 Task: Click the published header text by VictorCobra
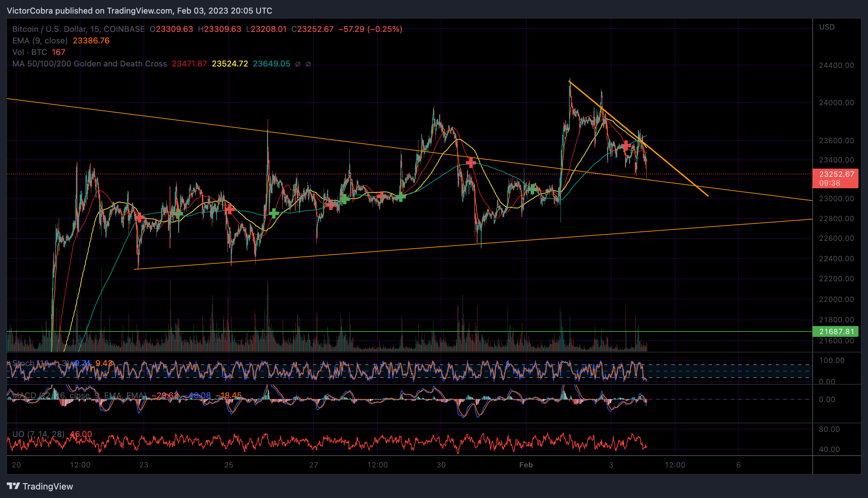[x=139, y=11]
